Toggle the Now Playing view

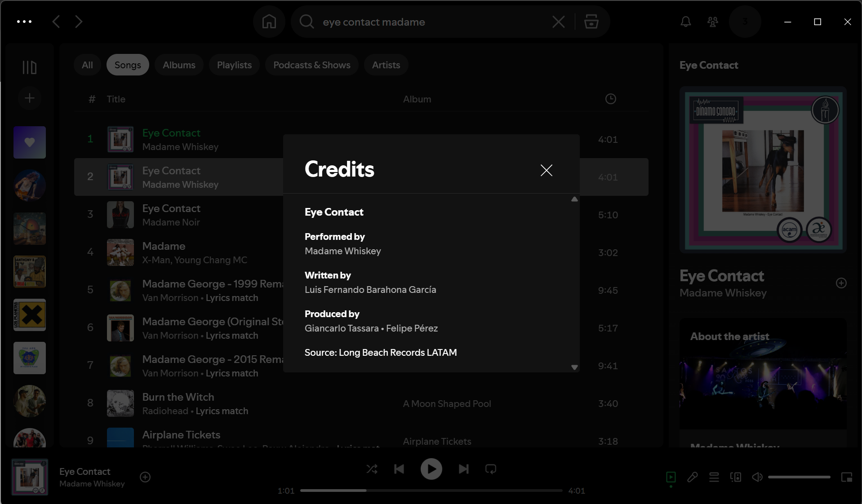[671, 477]
